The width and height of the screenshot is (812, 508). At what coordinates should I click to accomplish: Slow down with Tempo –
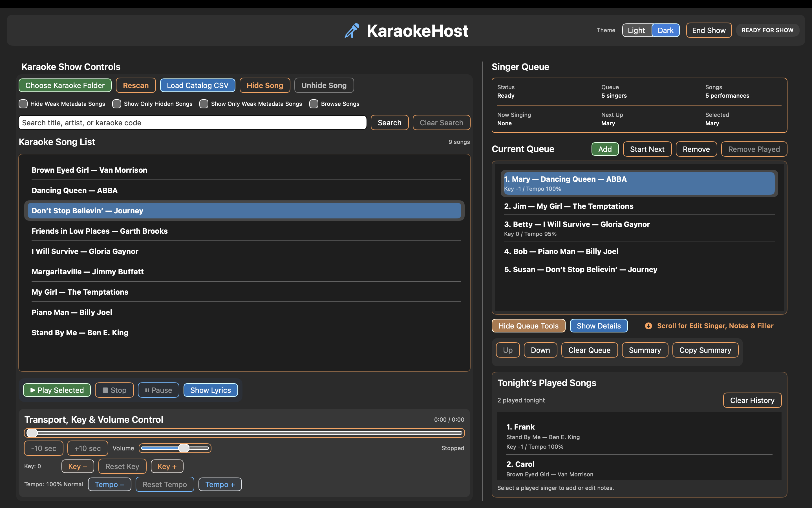point(110,485)
